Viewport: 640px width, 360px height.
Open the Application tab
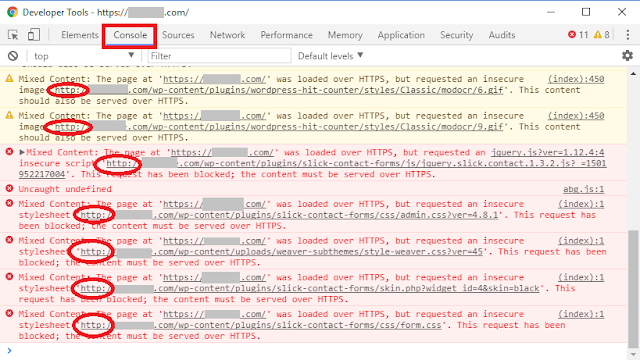tap(401, 35)
